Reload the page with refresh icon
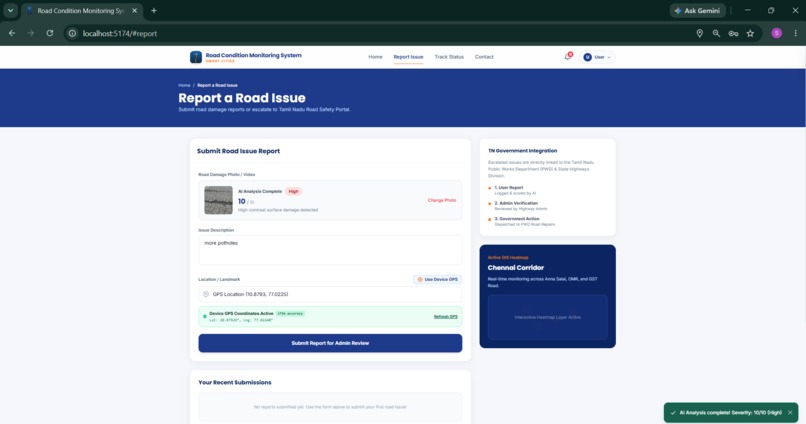This screenshot has height=424, width=806. [x=50, y=33]
